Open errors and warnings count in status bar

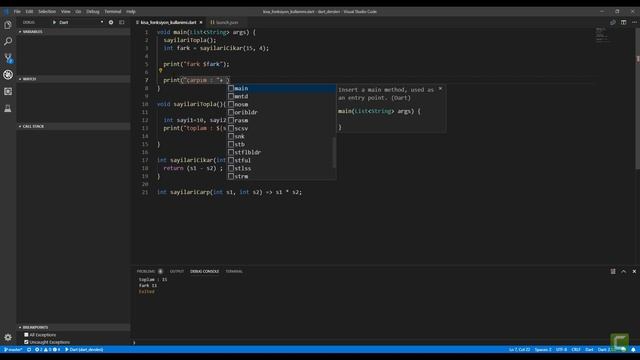(x=47, y=350)
